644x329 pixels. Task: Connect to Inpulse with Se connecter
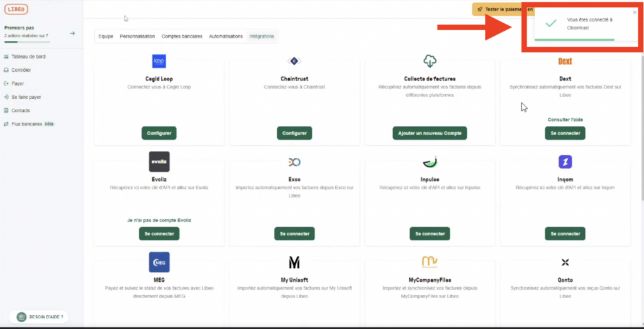430,234
